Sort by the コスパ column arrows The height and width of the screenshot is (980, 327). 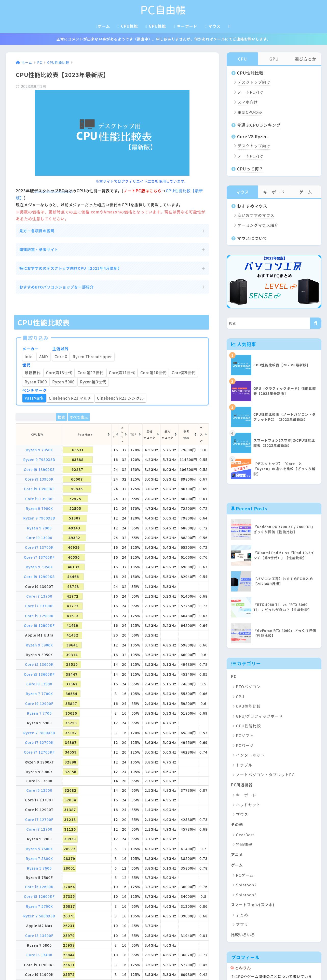pyautogui.click(x=206, y=435)
